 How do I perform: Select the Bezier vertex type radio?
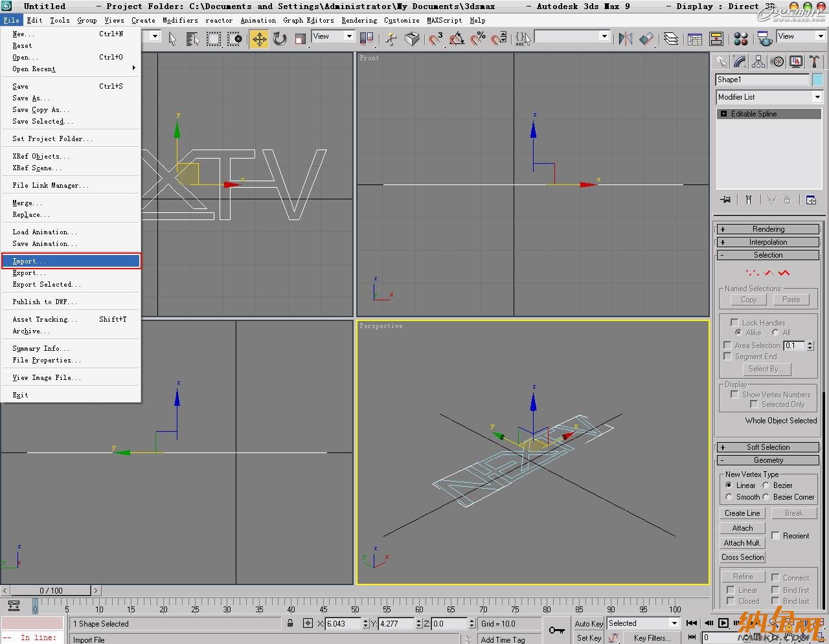coord(766,485)
